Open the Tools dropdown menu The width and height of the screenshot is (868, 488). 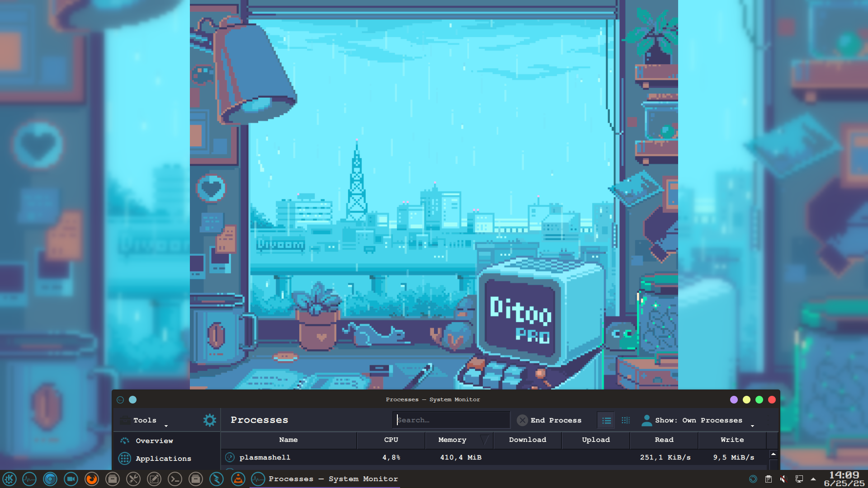point(145,421)
